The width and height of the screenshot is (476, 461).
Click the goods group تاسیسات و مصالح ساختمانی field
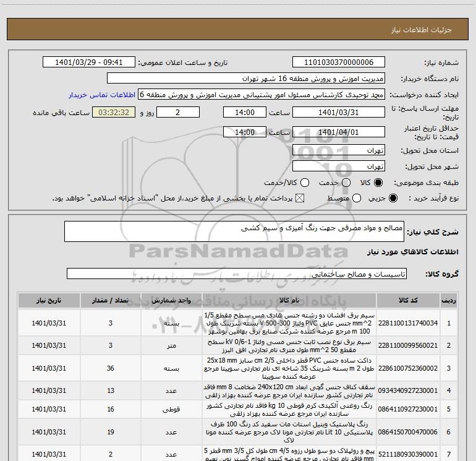(237, 274)
